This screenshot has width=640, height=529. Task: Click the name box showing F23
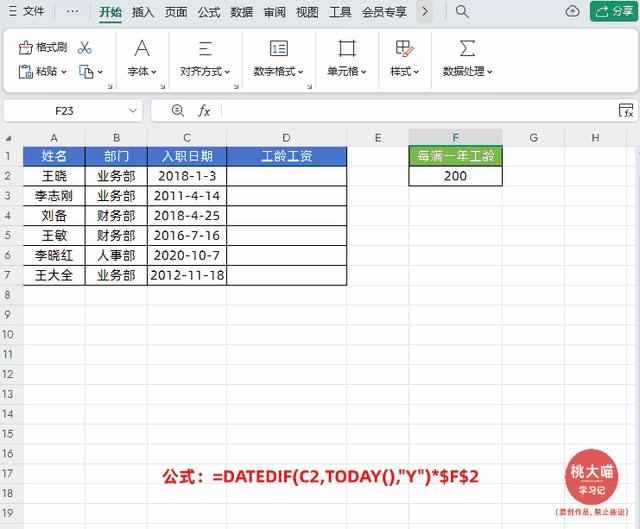(x=64, y=111)
